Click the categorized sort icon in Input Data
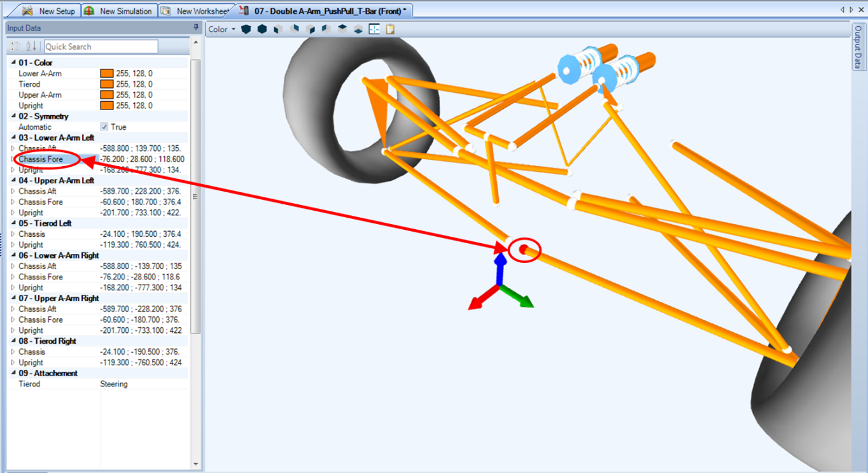The image size is (868, 473). pyautogui.click(x=15, y=46)
